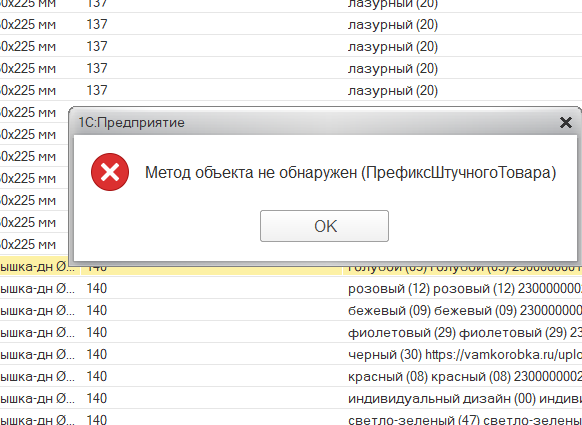The height and width of the screenshot is (425, 582).
Task: Click the черный (30) row with vamkorobka link
Action: click(291, 354)
